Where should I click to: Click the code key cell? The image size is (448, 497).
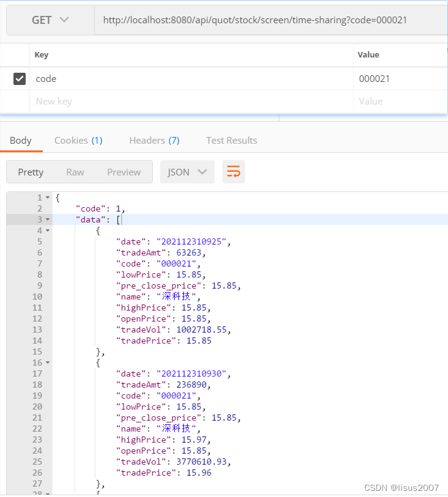pos(191,79)
